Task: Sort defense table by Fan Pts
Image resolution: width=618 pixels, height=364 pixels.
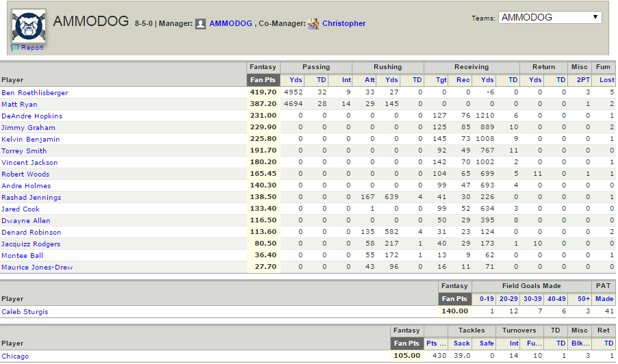Action: coord(407,343)
